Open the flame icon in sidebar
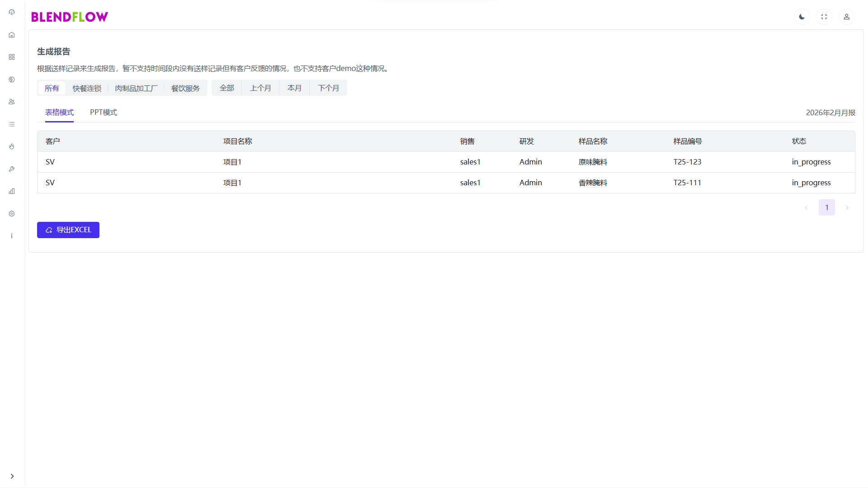The height and width of the screenshot is (488, 868). point(12,146)
